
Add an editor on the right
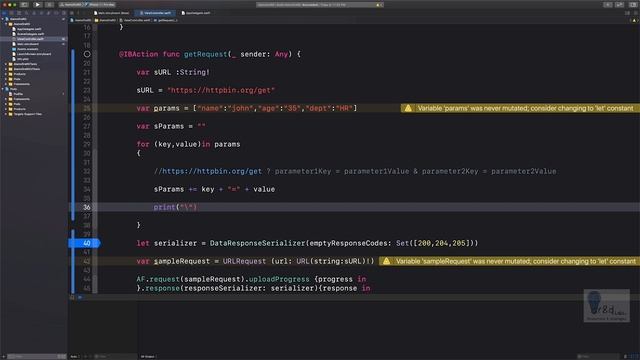pyautogui.click(x=635, y=13)
